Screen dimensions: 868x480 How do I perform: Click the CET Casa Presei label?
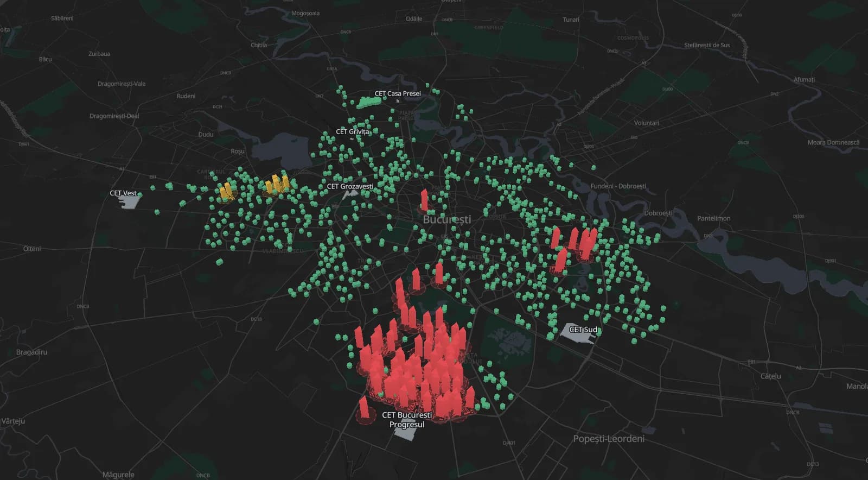pyautogui.click(x=398, y=93)
